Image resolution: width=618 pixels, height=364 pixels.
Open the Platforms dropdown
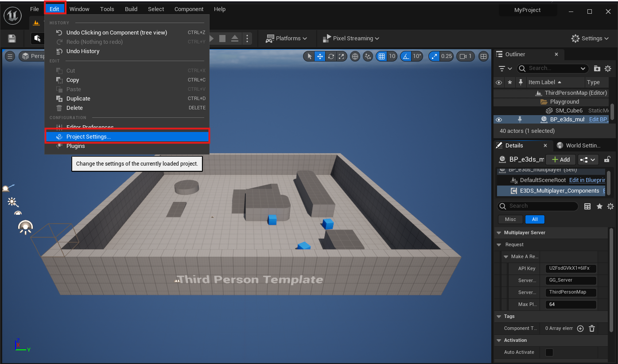coord(286,39)
